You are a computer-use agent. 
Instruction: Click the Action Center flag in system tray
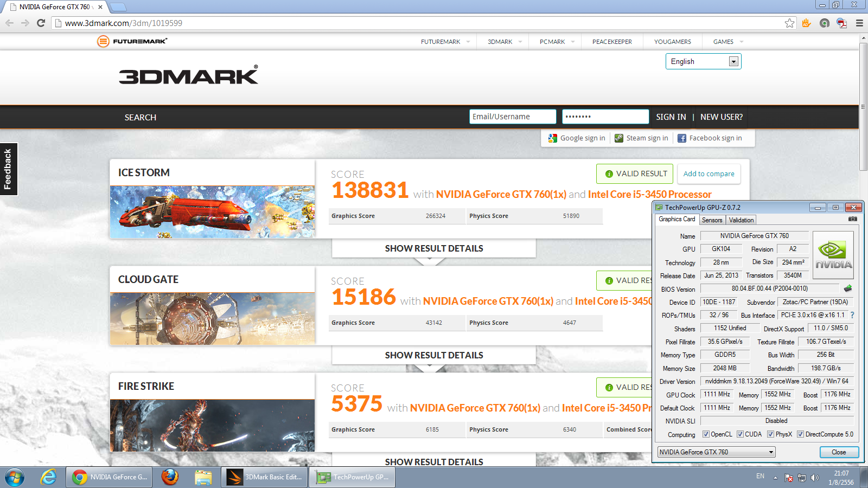(x=789, y=477)
